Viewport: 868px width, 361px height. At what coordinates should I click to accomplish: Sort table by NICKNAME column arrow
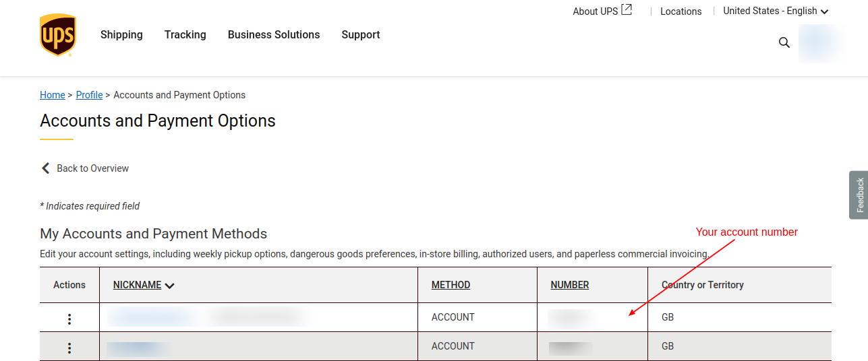tap(169, 286)
